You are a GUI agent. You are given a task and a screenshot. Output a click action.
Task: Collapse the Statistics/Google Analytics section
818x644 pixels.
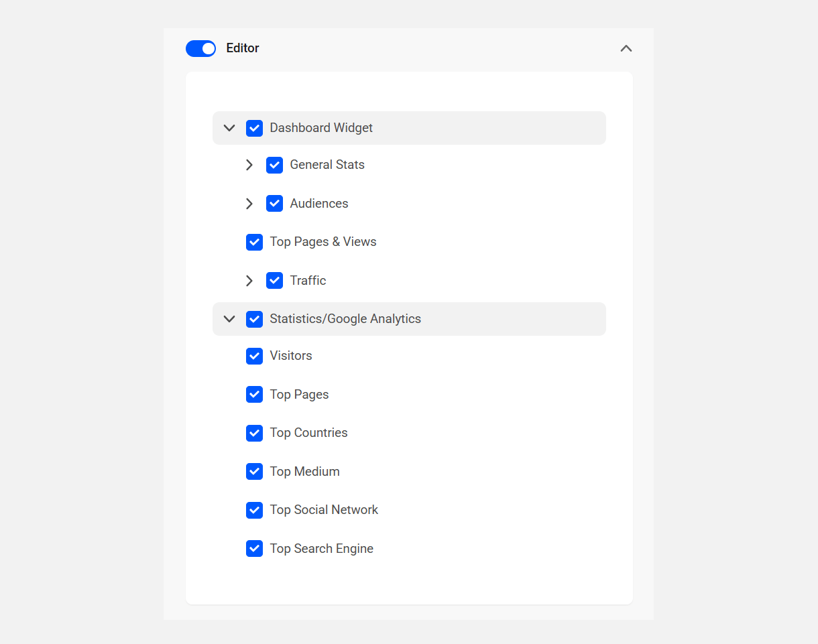point(229,319)
